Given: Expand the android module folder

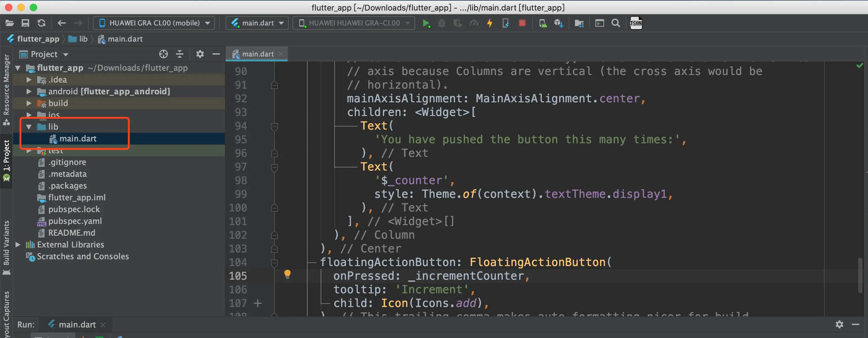Looking at the screenshot, I should pos(29,91).
